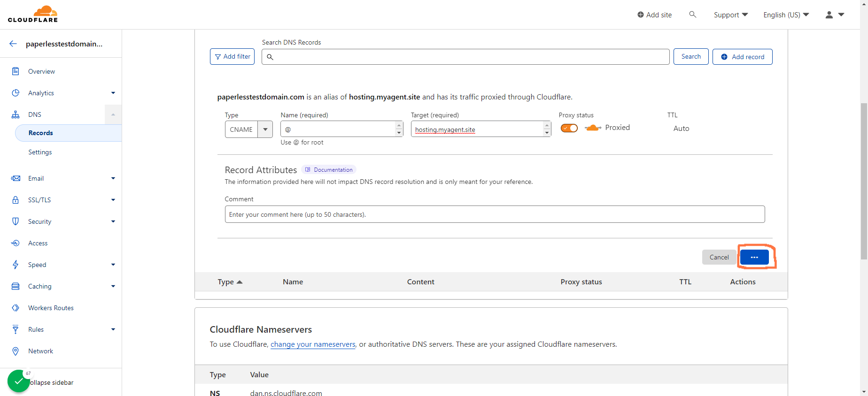Click the Comment text field
The image size is (868, 396).
tap(495, 214)
